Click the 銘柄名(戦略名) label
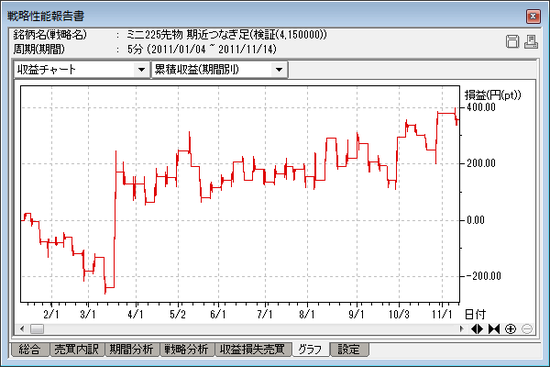The image size is (550, 367). 50,34
